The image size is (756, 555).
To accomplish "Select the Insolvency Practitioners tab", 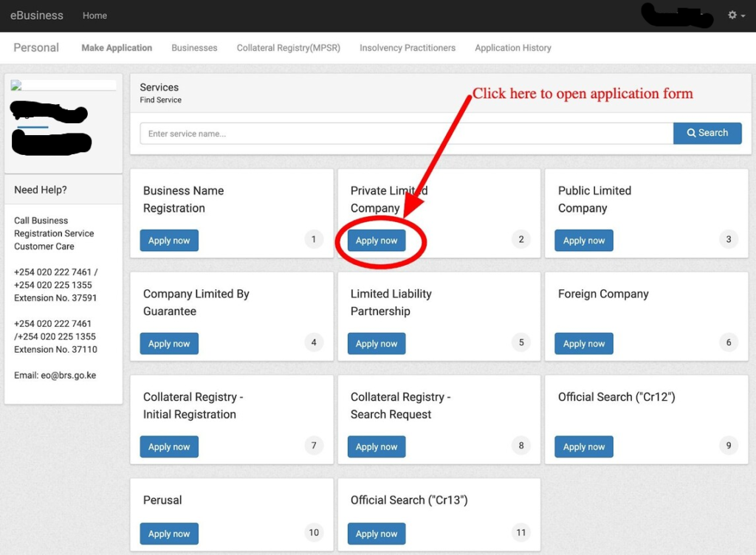I will tap(408, 48).
